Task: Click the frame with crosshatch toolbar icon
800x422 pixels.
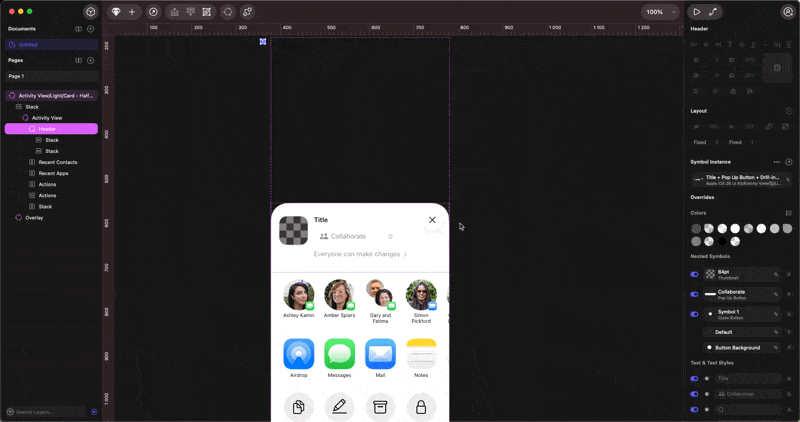Action: coord(206,12)
